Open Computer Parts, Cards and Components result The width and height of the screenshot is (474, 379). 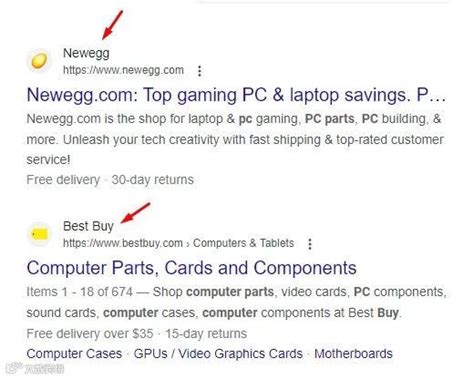(x=191, y=268)
